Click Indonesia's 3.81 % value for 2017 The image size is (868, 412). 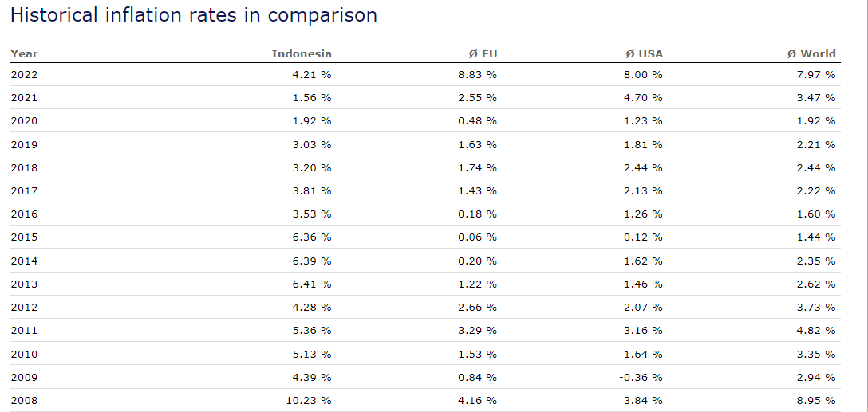click(x=311, y=191)
